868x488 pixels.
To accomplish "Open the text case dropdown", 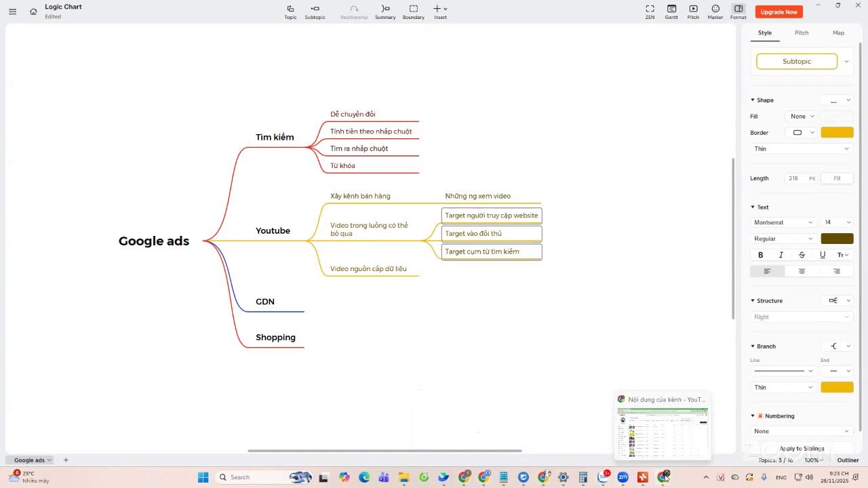I will (x=843, y=255).
